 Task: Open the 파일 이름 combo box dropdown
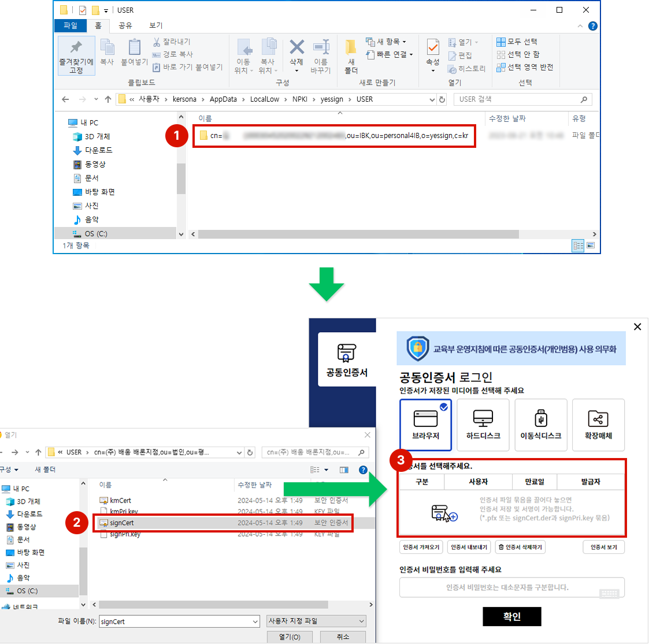click(255, 621)
